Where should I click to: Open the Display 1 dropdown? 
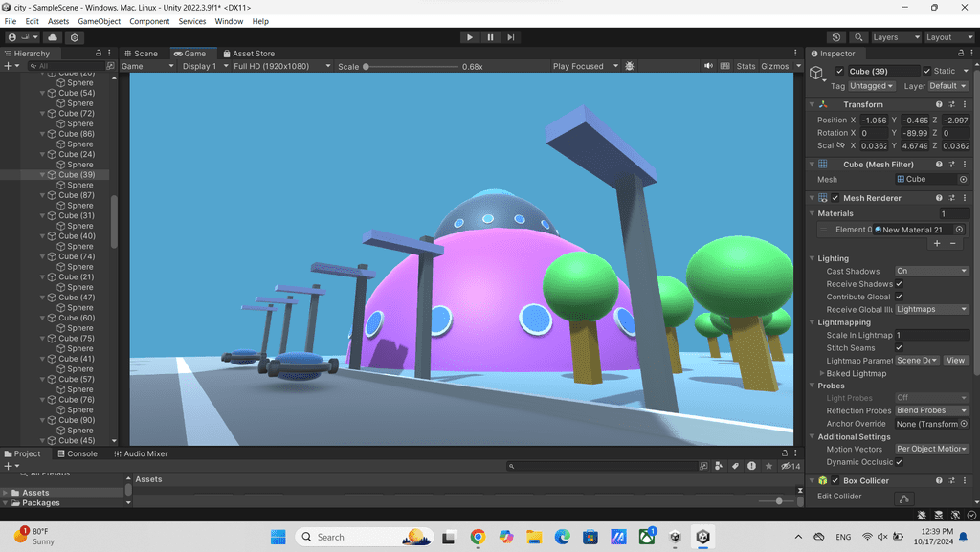(205, 66)
